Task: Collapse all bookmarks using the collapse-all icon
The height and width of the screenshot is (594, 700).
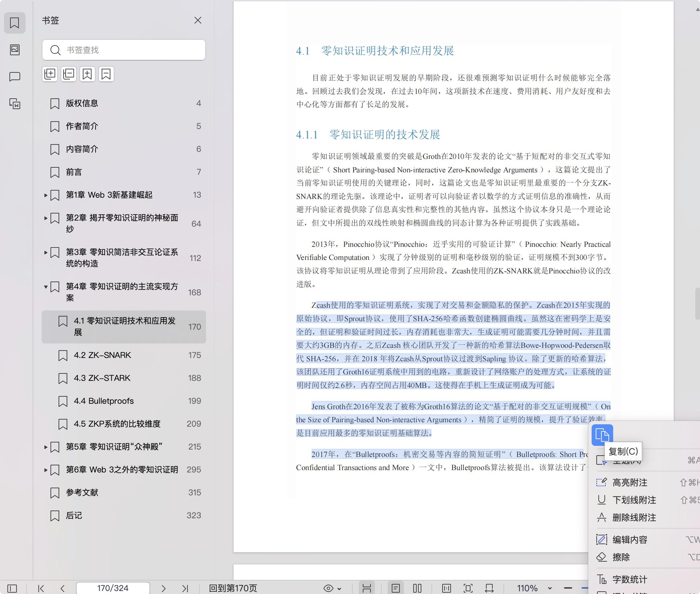Action: pyautogui.click(x=69, y=74)
